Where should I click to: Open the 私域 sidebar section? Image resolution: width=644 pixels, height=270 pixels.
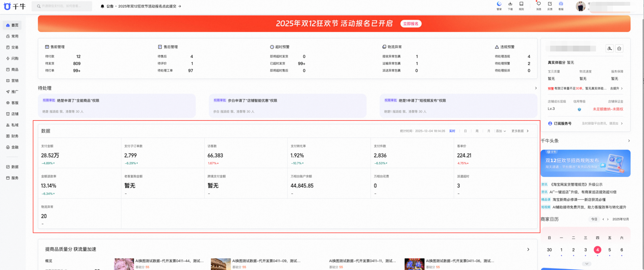click(x=12, y=125)
